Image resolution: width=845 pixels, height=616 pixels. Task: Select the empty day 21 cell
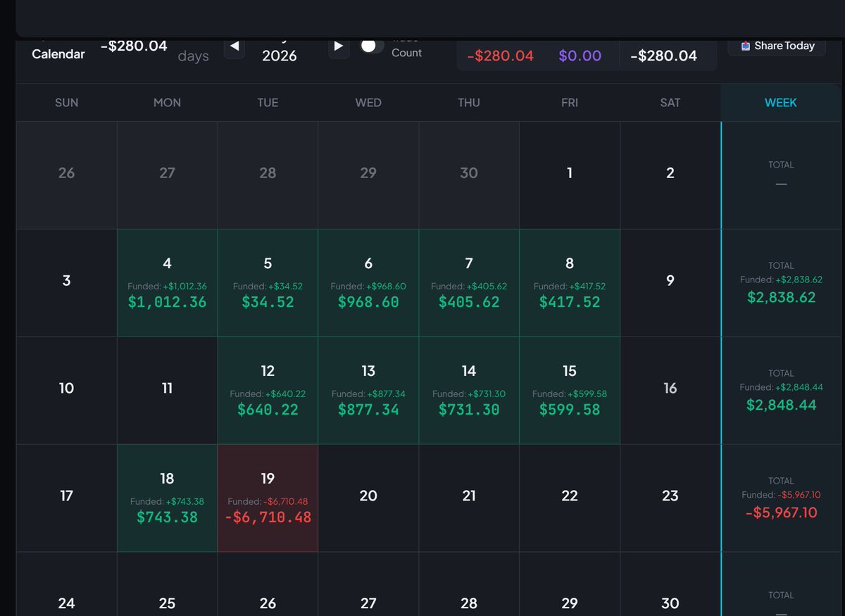pyautogui.click(x=469, y=498)
